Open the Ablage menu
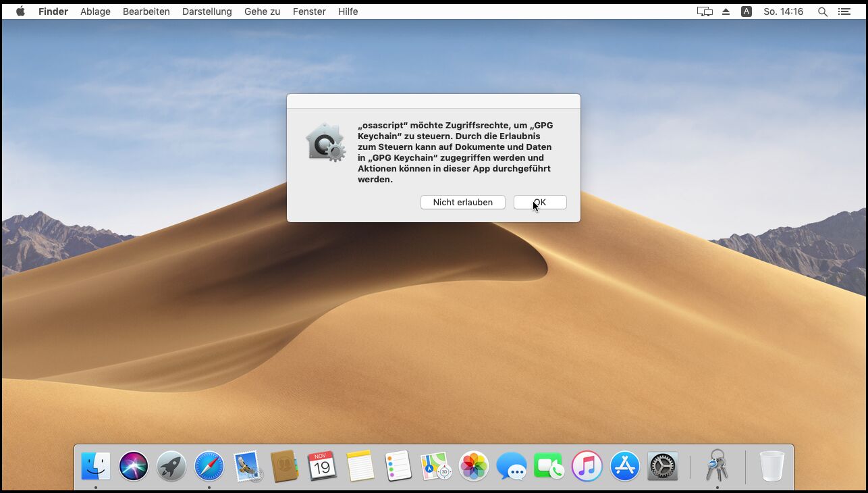The height and width of the screenshot is (493, 868). coord(95,11)
